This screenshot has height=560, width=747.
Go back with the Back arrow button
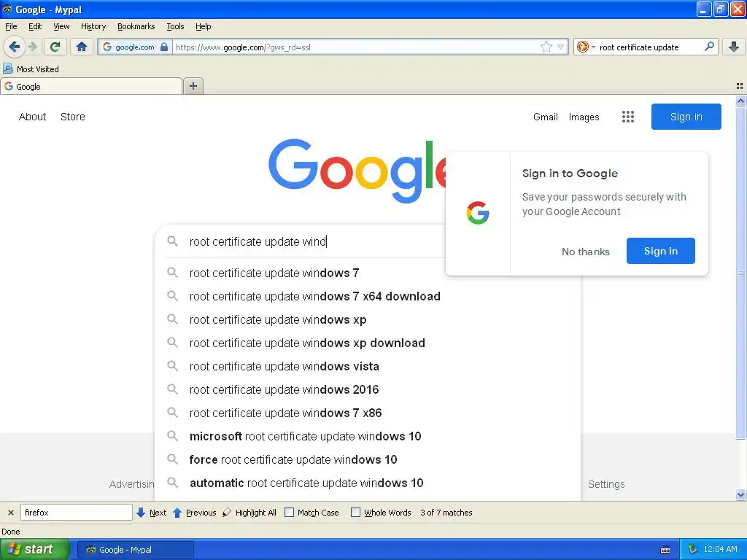point(15,47)
